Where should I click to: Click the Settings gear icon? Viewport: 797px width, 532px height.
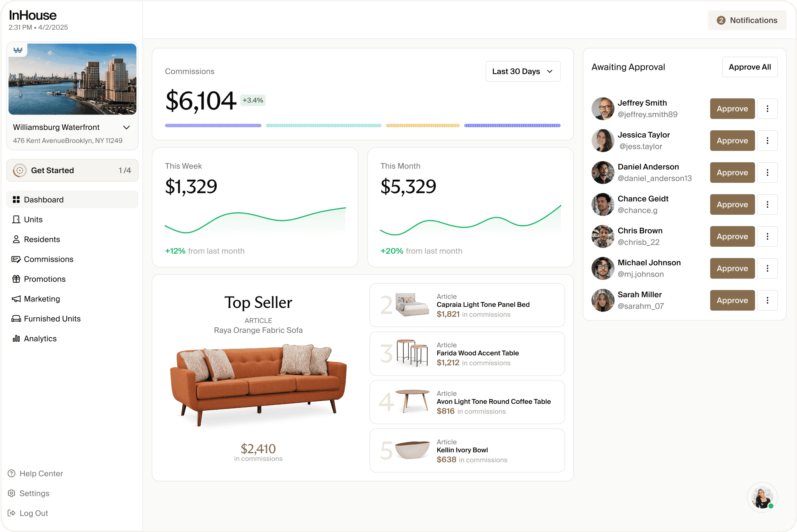[x=12, y=493]
